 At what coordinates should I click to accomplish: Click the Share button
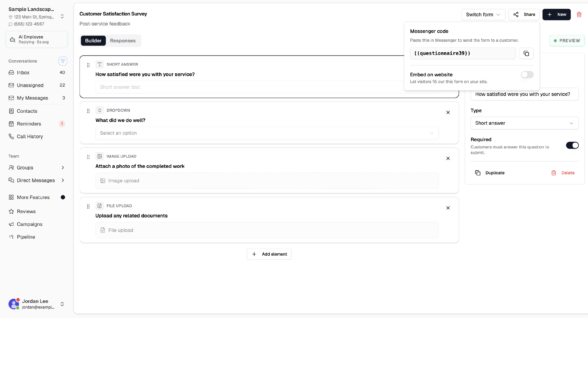click(524, 15)
